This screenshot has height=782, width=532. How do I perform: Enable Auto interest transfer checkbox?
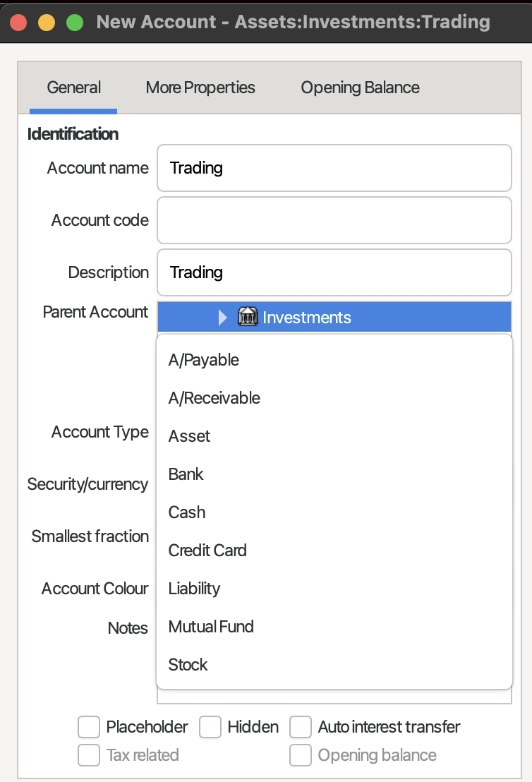tap(301, 727)
